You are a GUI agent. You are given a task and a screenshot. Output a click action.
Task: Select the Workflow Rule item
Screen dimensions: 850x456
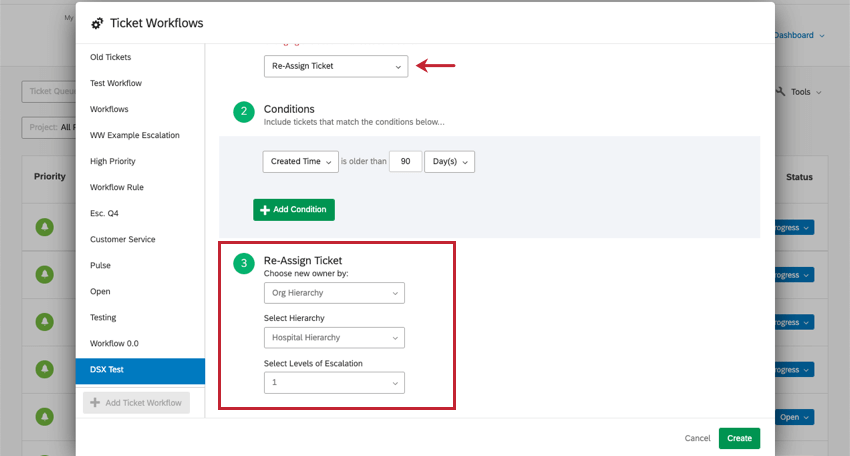(140, 187)
